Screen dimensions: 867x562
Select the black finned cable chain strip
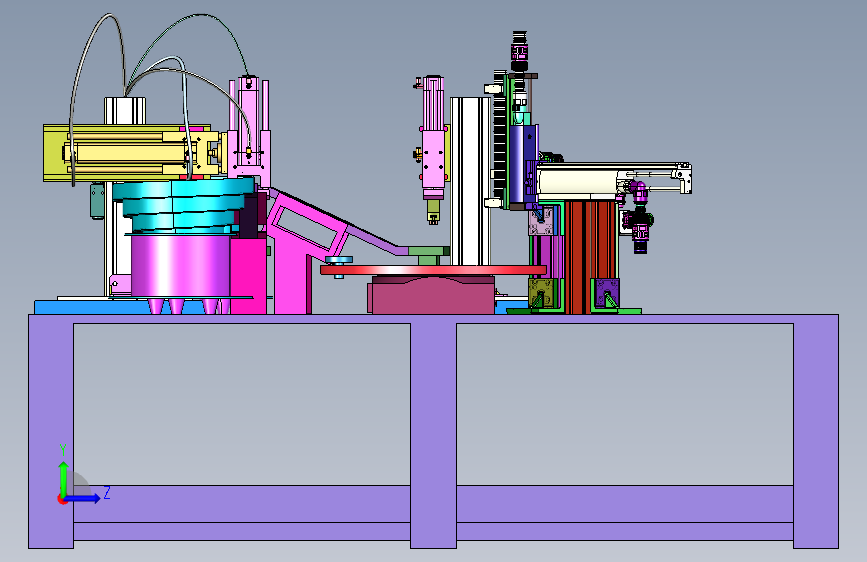(x=499, y=138)
